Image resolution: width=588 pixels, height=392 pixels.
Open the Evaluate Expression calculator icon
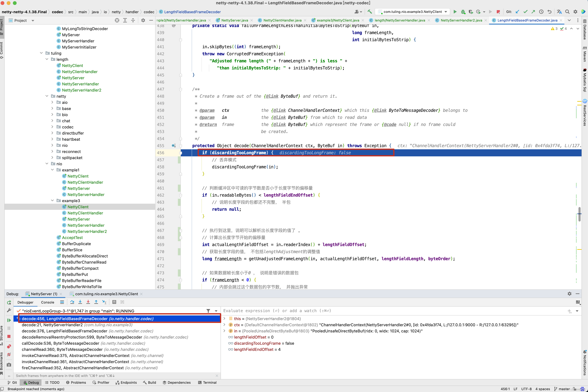pos(114,302)
